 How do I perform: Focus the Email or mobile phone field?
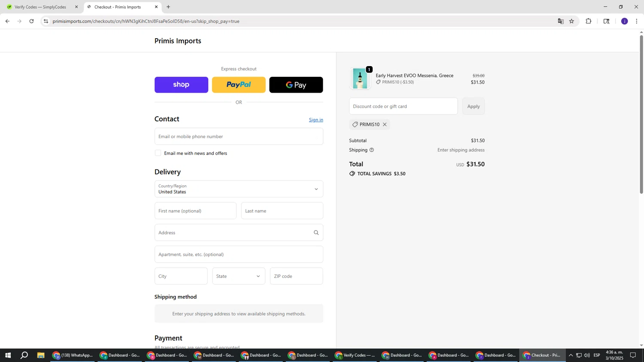pyautogui.click(x=239, y=136)
